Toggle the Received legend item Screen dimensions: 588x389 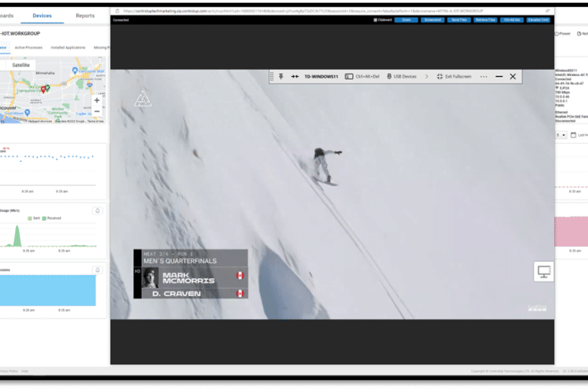point(52,218)
